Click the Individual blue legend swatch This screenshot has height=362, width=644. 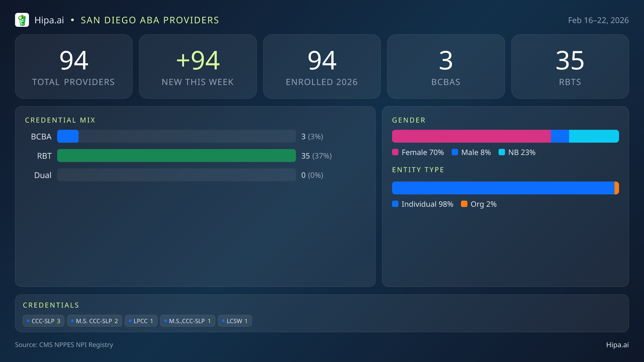point(395,204)
